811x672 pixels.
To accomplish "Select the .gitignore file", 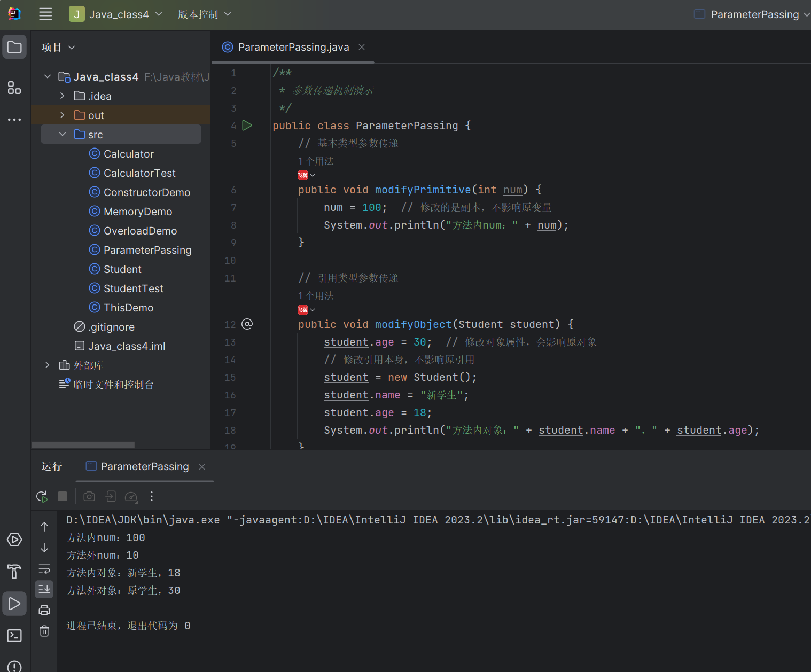I will tap(111, 327).
